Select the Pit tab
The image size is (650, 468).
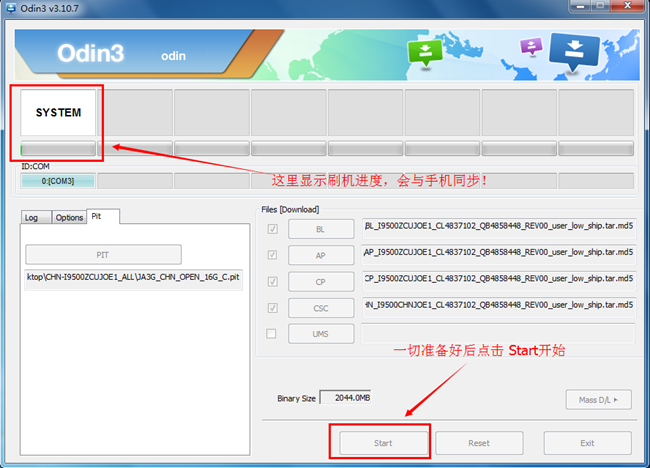pos(103,216)
